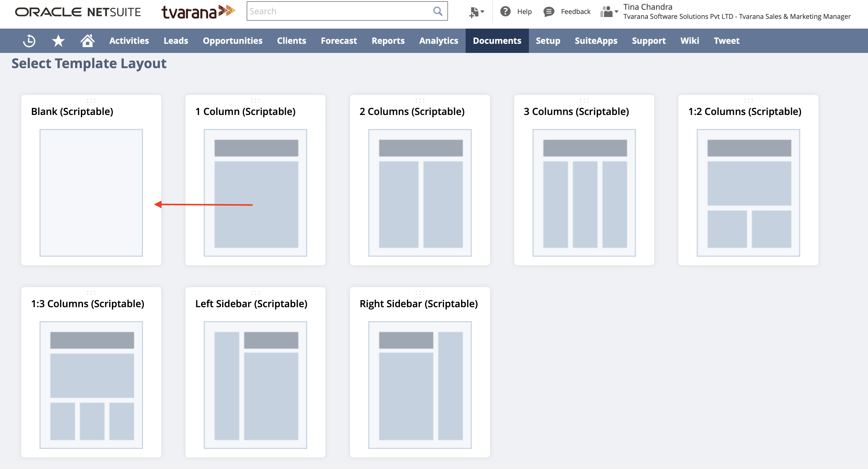Viewport: 868px width, 469px height.
Task: Click the Oracle NetSuite logo
Action: (x=78, y=12)
